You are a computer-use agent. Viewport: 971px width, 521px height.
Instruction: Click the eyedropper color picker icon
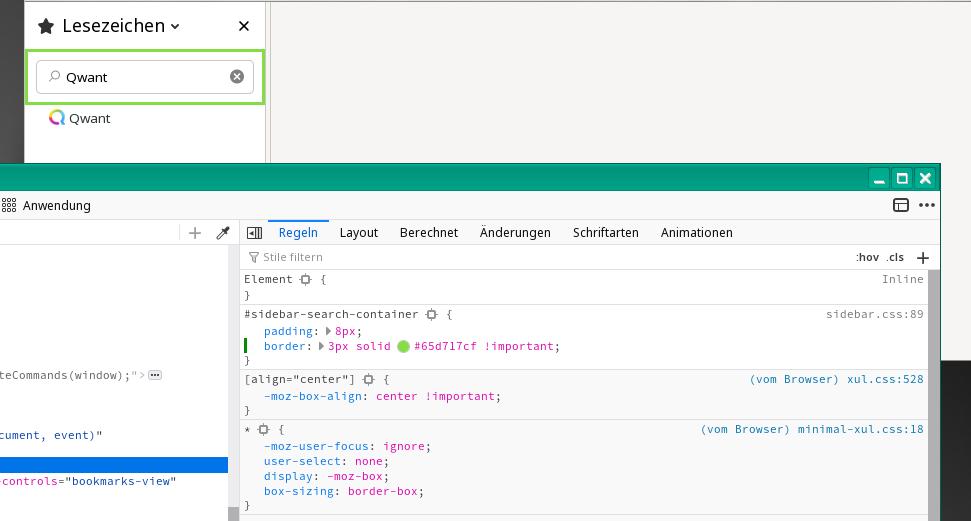(x=223, y=233)
